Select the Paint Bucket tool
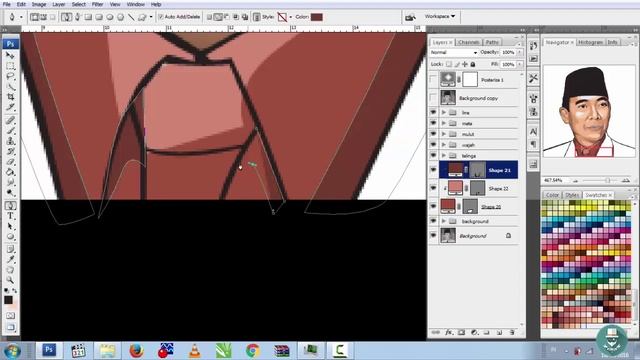 click(x=10, y=172)
